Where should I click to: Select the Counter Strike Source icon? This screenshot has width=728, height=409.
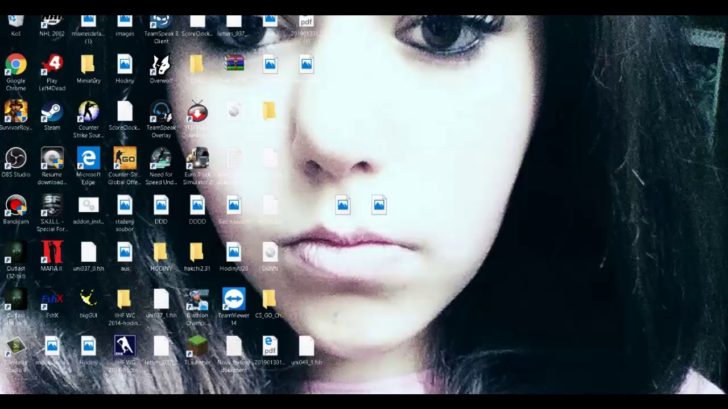point(88,112)
